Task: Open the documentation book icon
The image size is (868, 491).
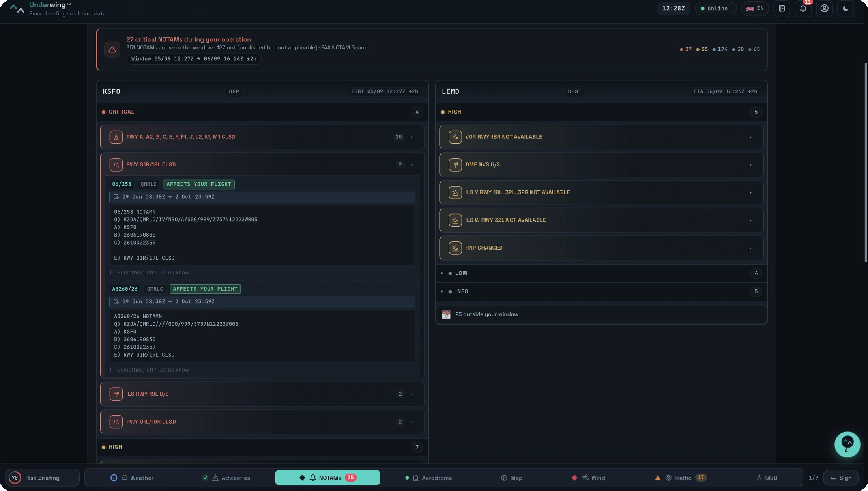Action: tap(782, 8)
